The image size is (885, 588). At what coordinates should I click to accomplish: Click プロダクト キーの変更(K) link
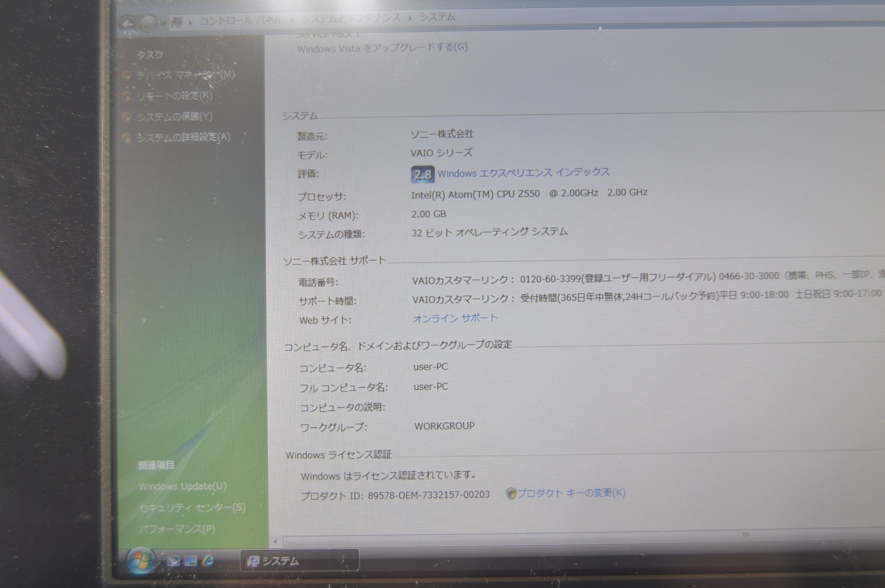coord(572,492)
